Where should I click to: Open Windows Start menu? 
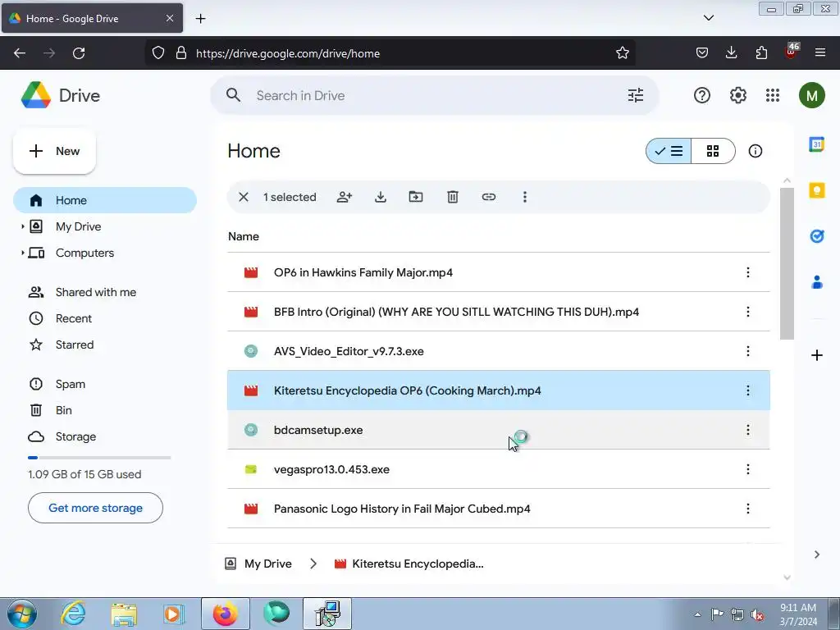coord(22,614)
